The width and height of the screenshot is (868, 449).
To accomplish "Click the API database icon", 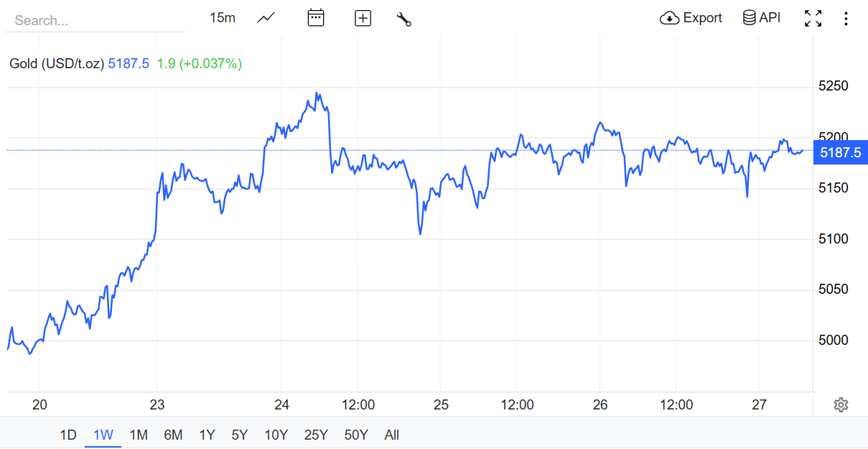I will pos(749,18).
